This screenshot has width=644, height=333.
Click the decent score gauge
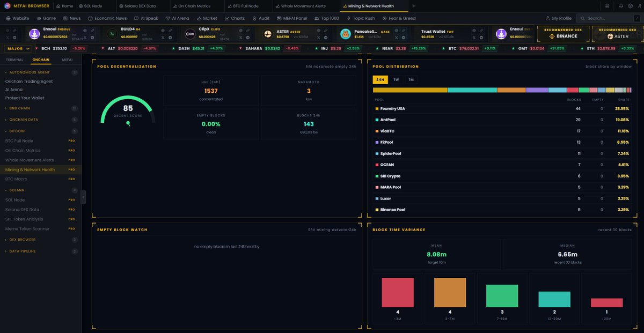tap(128, 110)
